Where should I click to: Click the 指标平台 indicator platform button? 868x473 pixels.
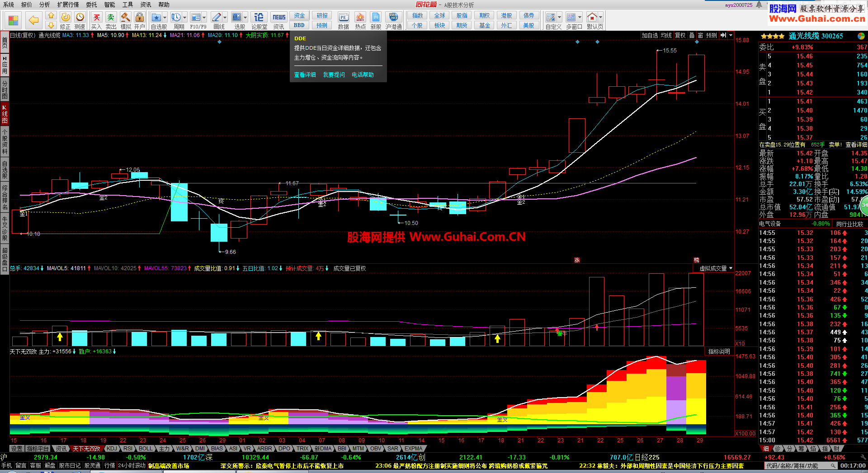[x=38, y=449]
